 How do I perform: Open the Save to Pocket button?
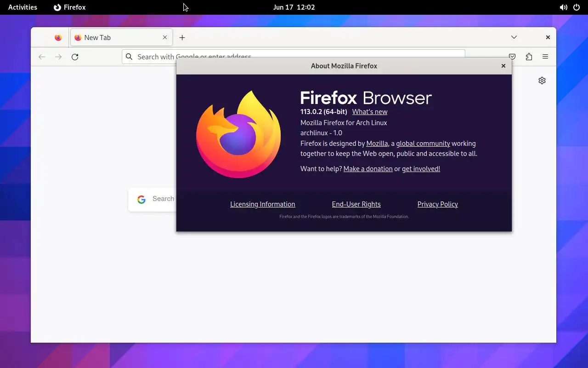[512, 57]
